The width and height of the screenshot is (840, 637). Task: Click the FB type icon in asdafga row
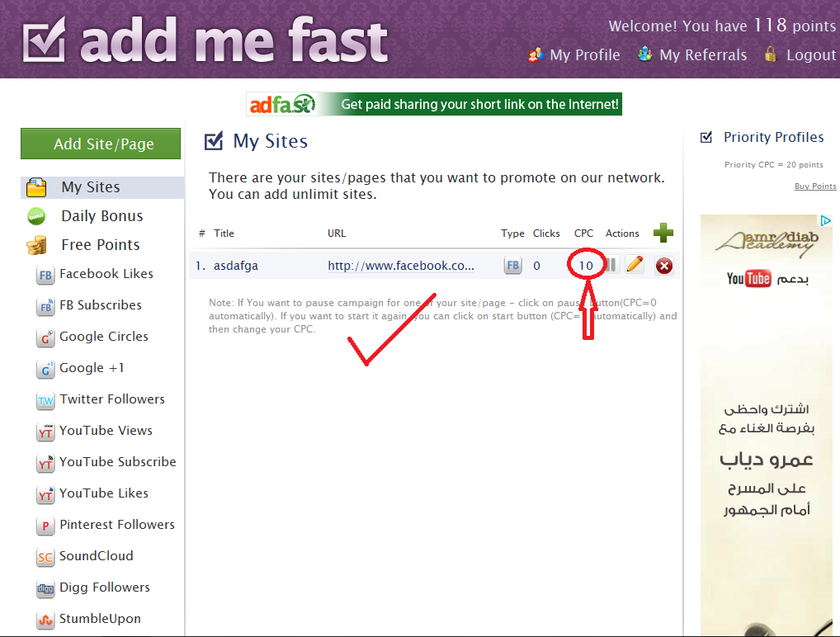point(512,265)
